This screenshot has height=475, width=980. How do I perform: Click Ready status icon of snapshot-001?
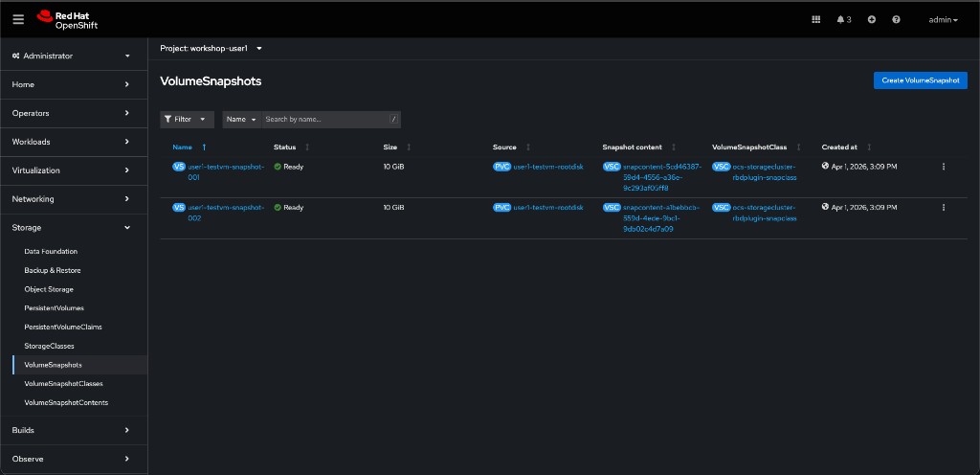coord(278,167)
